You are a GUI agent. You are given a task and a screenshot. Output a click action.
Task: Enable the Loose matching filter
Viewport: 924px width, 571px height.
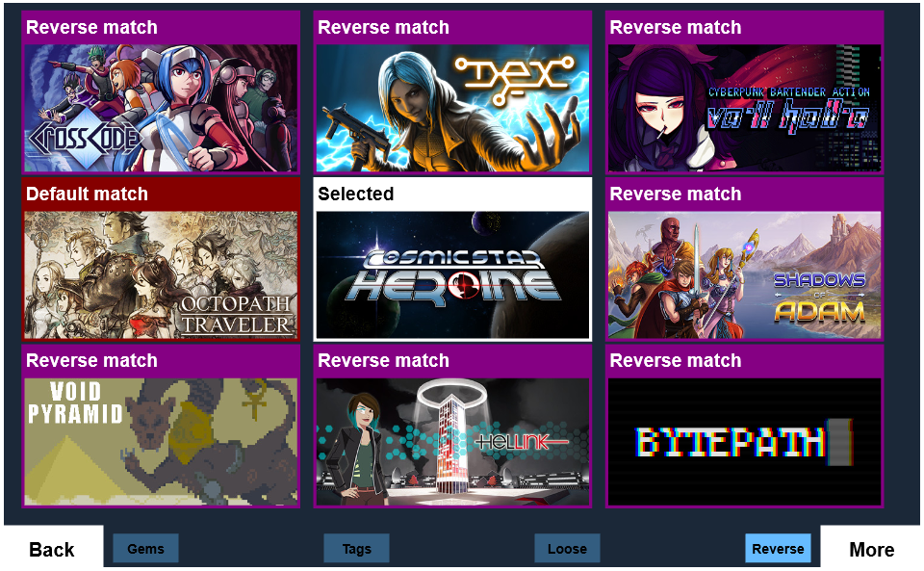pos(567,548)
